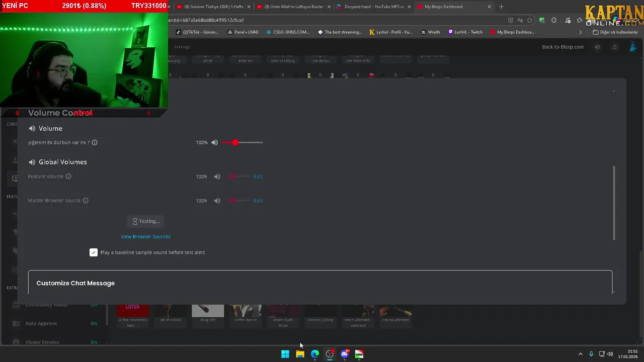Edit the Feature Volume setting
Screen dimensions: 644x362
258,176
